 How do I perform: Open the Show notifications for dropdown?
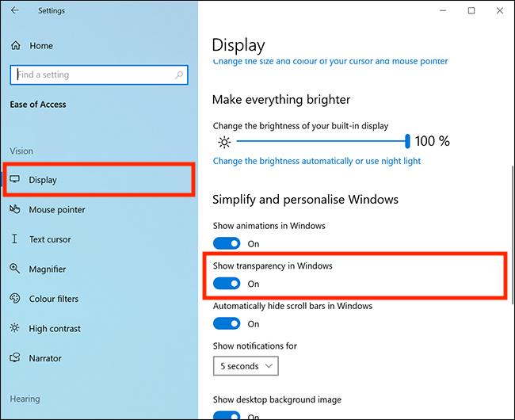coord(246,366)
